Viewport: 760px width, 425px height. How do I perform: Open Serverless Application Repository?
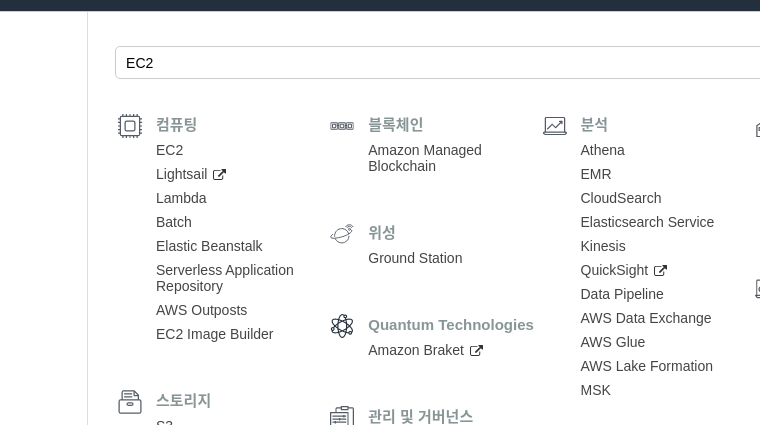[x=224, y=278]
